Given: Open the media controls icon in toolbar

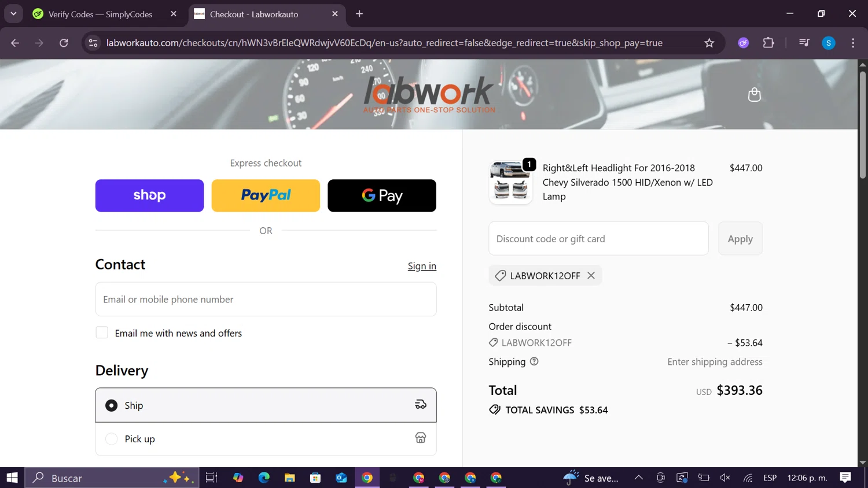Looking at the screenshot, I should 804,43.
